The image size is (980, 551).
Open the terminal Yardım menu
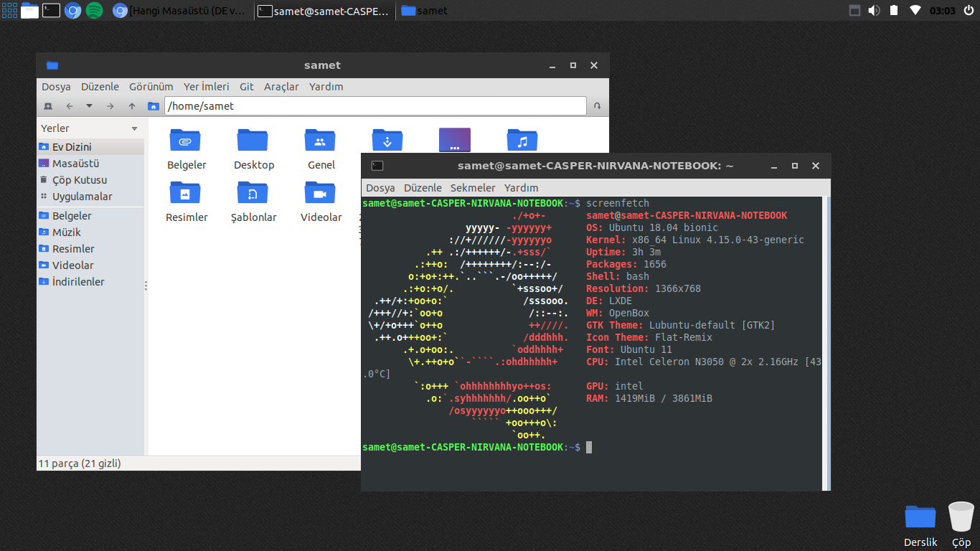(522, 188)
